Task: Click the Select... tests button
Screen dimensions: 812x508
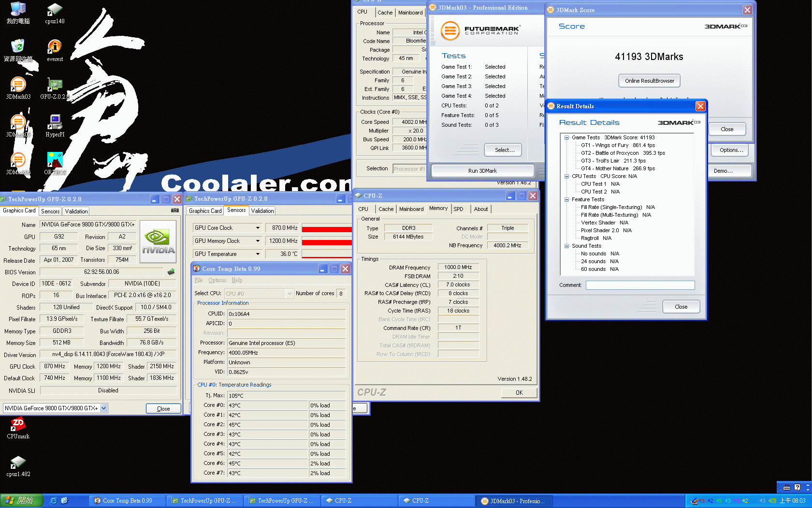Action: click(503, 150)
